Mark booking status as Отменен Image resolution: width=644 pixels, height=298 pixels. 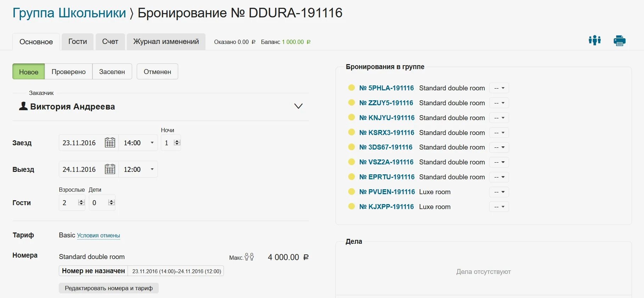click(x=157, y=72)
